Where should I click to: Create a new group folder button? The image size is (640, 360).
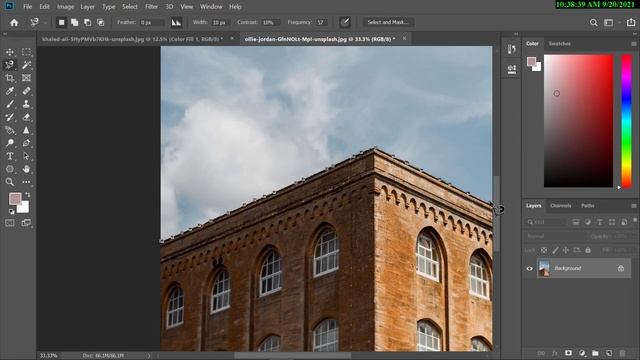595,353
